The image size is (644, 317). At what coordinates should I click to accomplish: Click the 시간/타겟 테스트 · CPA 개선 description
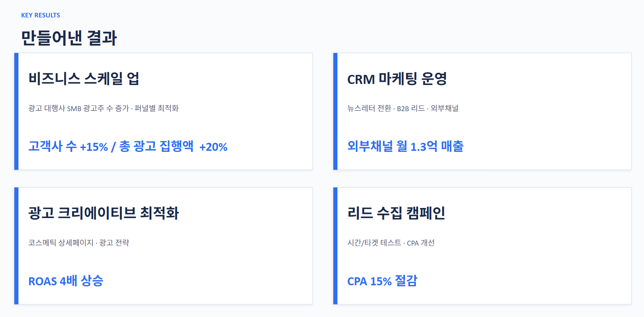[x=391, y=243]
